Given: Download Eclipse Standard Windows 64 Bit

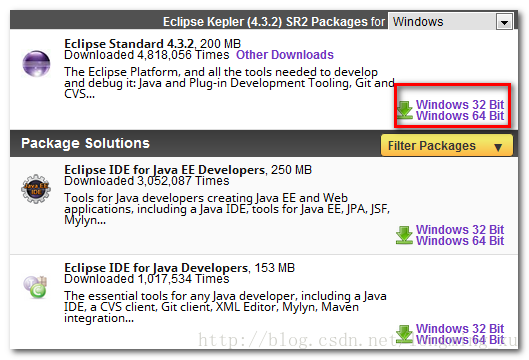Looking at the screenshot, I should 460,116.
